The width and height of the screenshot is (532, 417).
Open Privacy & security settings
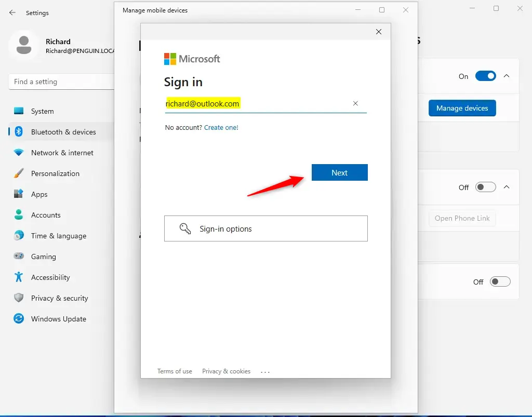pyautogui.click(x=61, y=298)
